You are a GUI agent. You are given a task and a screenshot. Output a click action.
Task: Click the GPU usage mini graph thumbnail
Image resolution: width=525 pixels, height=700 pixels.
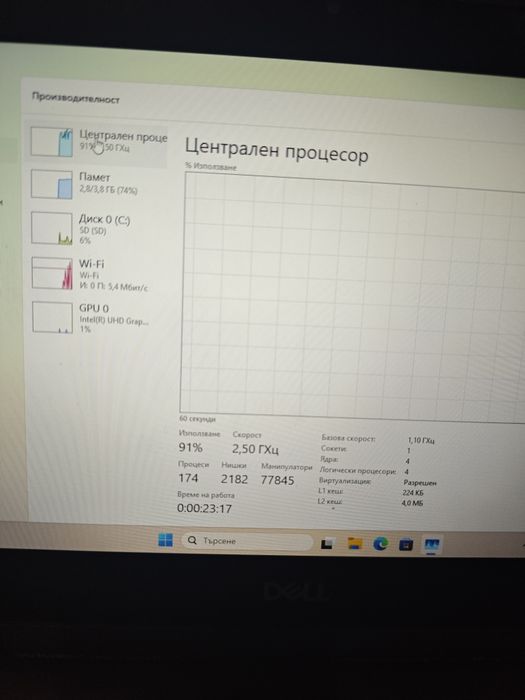(x=52, y=317)
